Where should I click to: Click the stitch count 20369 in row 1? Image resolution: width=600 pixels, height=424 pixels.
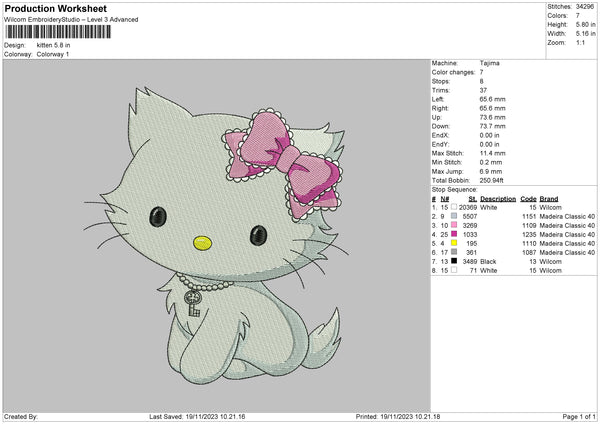(468, 207)
